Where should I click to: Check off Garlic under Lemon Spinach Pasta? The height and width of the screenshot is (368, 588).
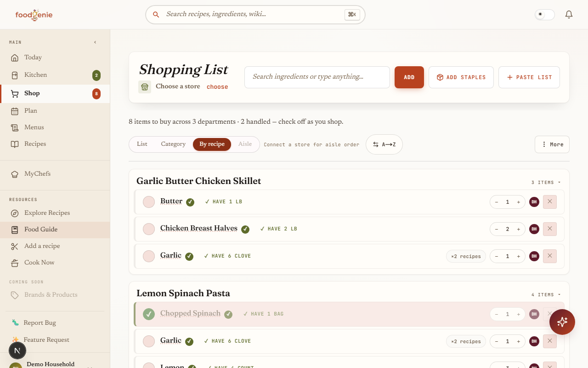coord(149,341)
